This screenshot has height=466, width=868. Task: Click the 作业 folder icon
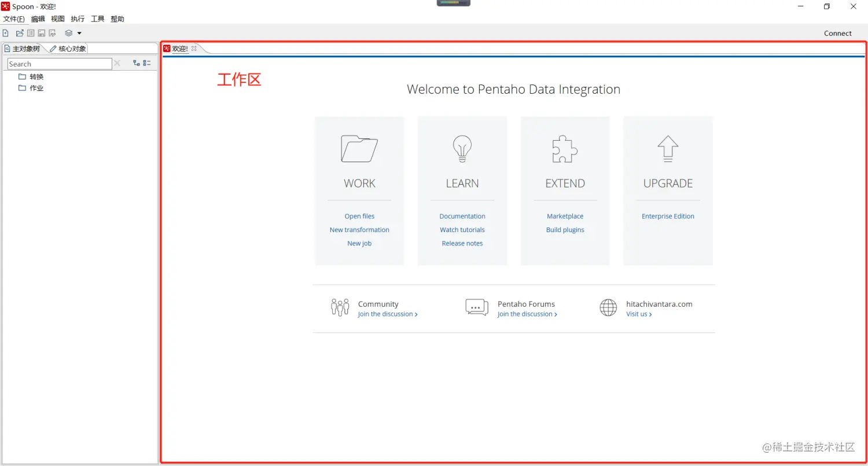22,88
